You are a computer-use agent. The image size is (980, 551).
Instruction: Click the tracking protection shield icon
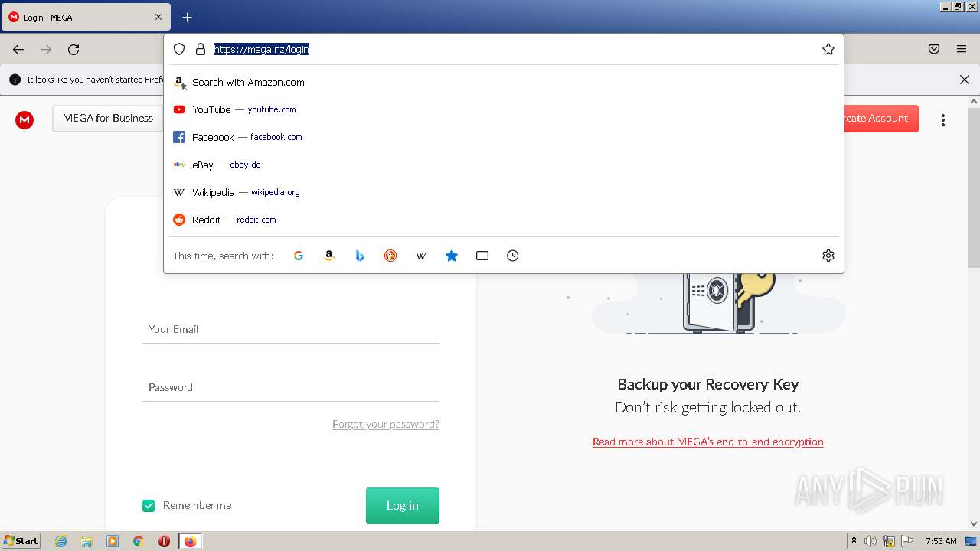(179, 49)
